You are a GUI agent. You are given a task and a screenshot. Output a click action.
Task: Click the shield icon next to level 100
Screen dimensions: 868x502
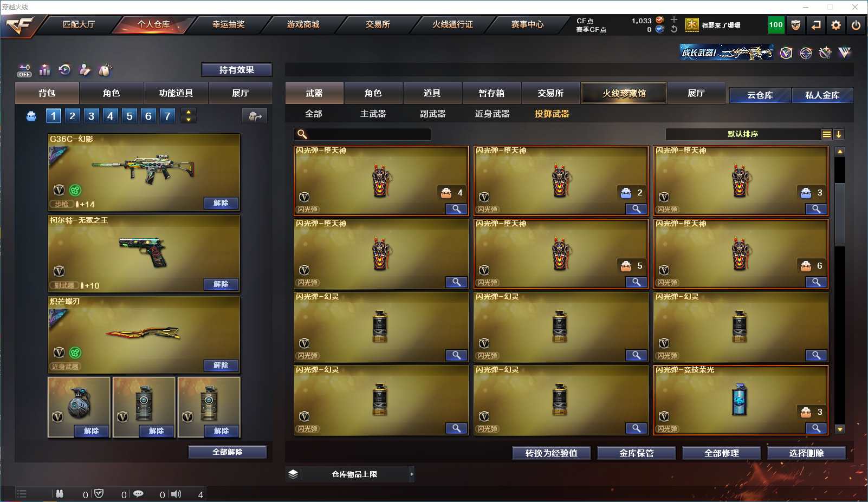click(x=795, y=25)
